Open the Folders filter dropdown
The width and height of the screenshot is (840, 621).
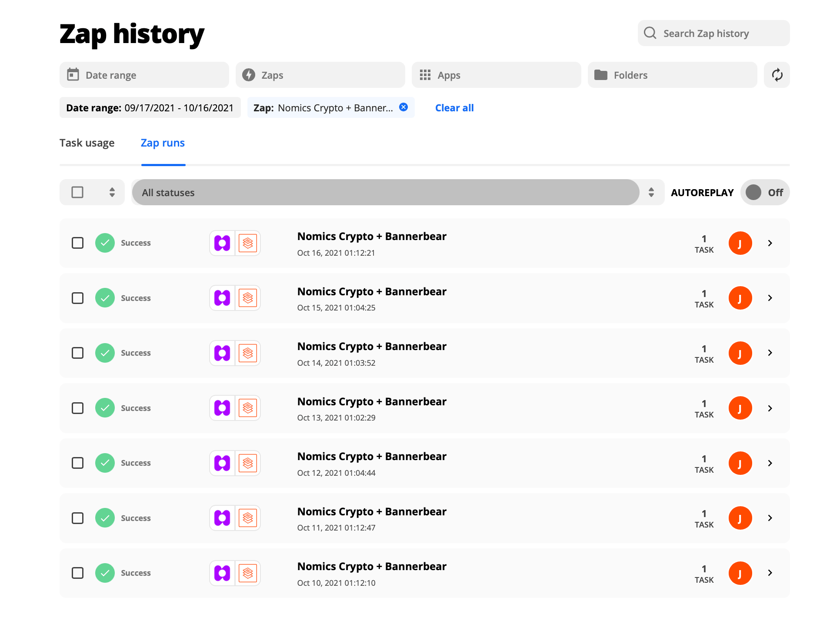[x=672, y=75]
